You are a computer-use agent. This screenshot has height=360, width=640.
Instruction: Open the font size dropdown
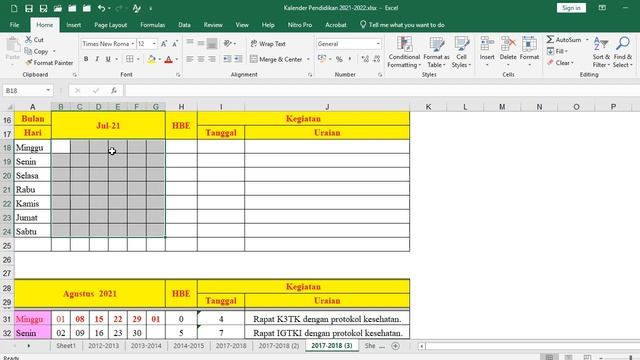click(154, 44)
